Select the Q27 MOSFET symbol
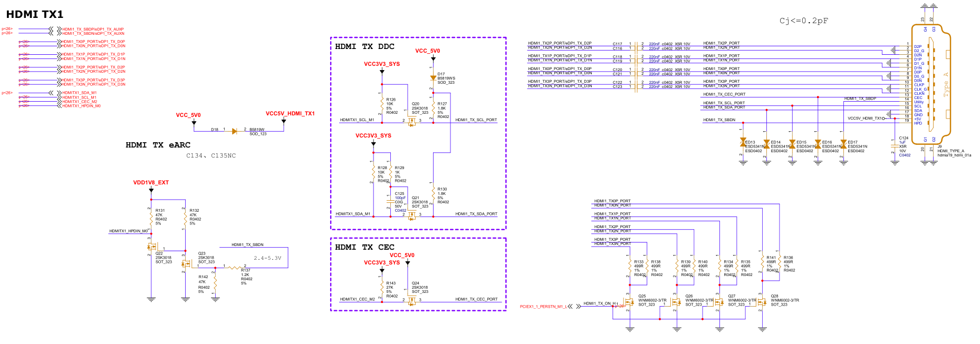 point(719,302)
